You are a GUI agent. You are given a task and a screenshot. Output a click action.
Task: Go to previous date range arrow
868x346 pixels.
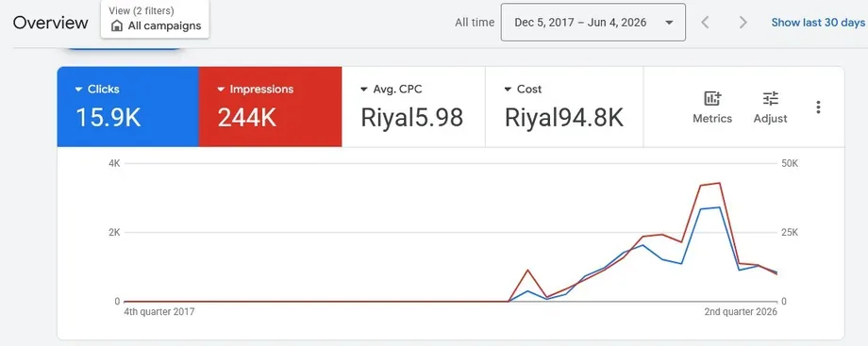point(705,22)
